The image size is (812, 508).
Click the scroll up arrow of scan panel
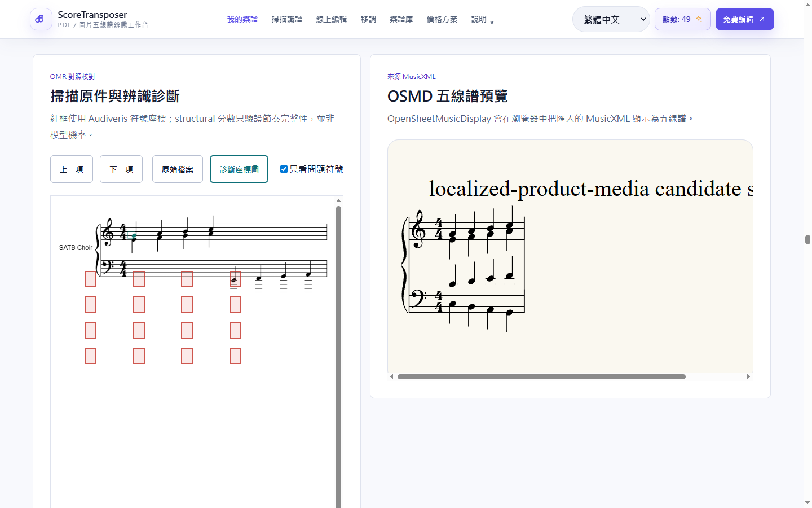pyautogui.click(x=338, y=200)
